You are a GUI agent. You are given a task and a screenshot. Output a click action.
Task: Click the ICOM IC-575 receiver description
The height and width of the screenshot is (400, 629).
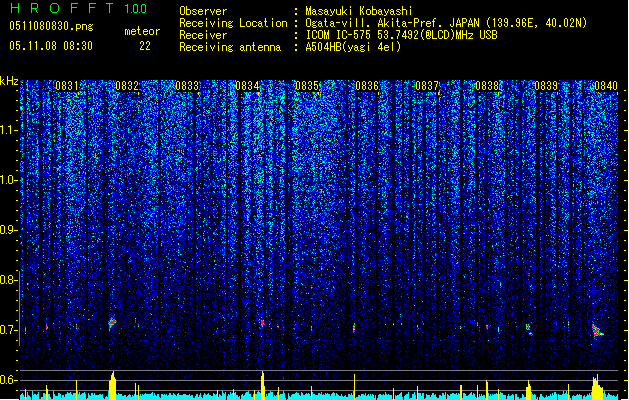coord(401,35)
